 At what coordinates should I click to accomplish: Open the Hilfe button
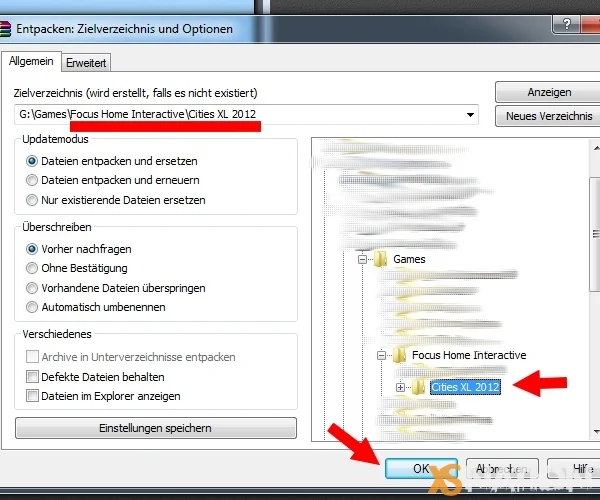(x=574, y=469)
